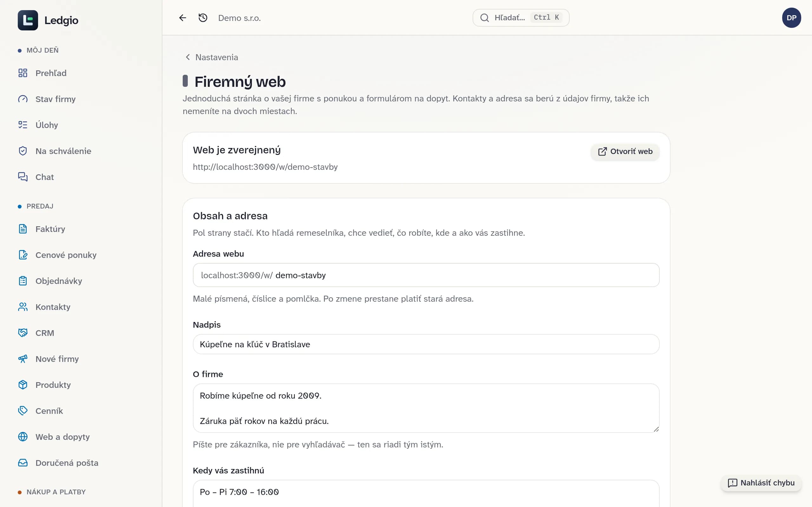Go back to Nastavenia breadcrumb

[212, 57]
